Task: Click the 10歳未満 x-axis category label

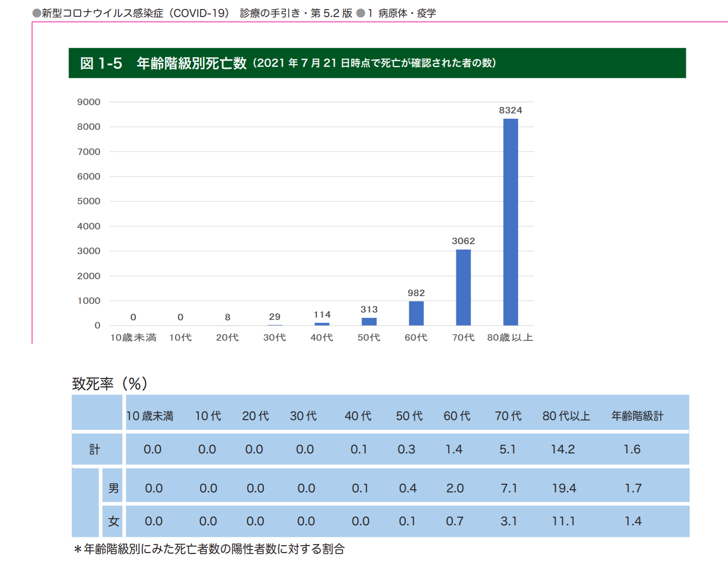Action: 133,338
